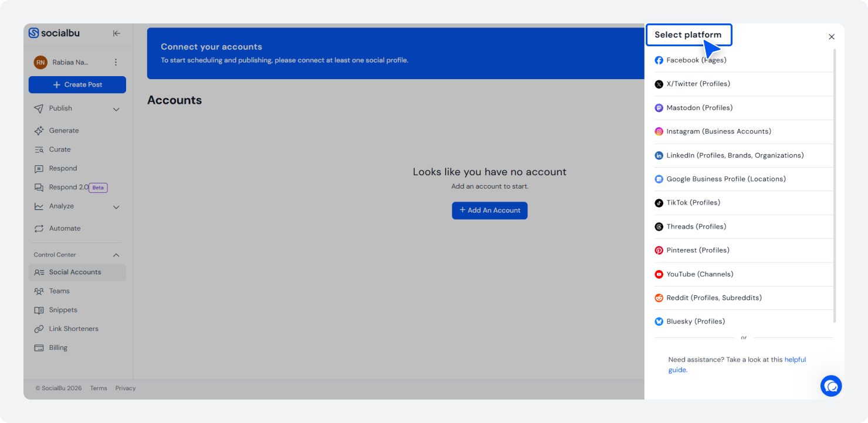868x423 pixels.
Task: Close the Select platform panel
Action: (x=832, y=37)
